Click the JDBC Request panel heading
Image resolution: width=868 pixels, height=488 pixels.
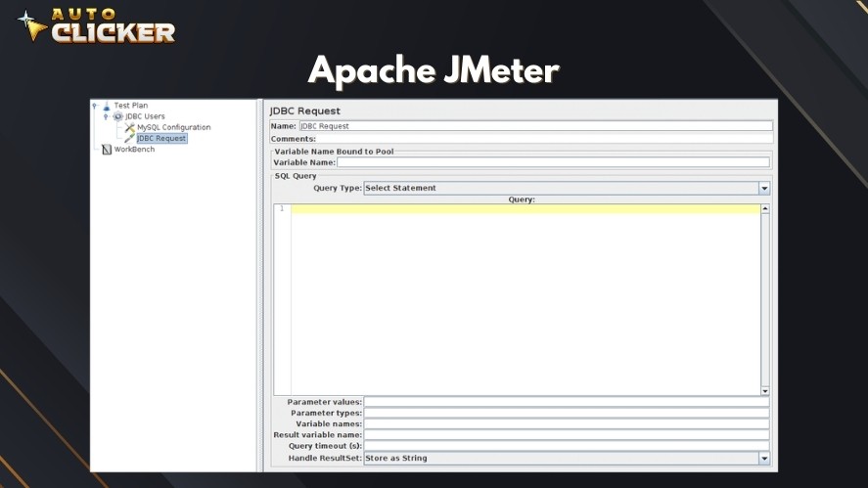[x=305, y=111]
